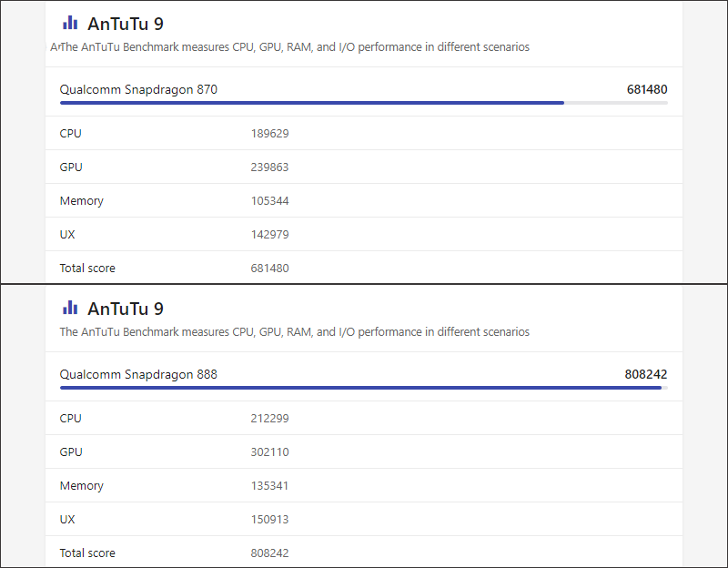Select the CPU row showing 212299
Image resolution: width=728 pixels, height=568 pixels.
(x=363, y=418)
